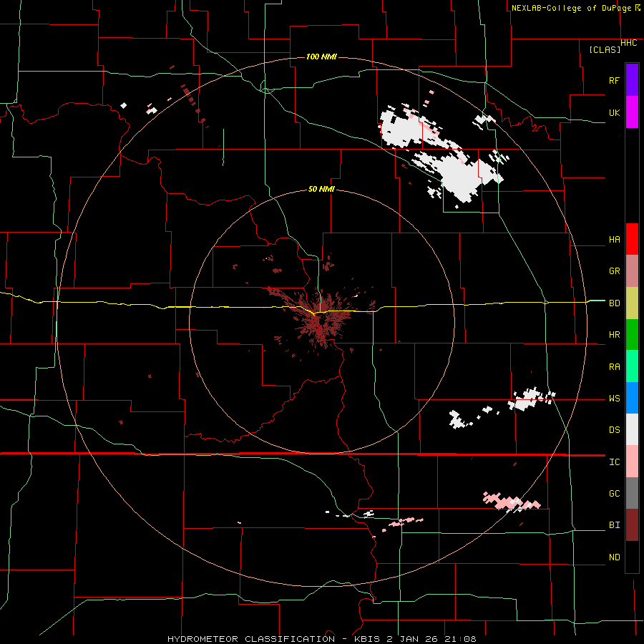Click the WS legend label
This screenshot has height=644, width=644.
(x=614, y=399)
